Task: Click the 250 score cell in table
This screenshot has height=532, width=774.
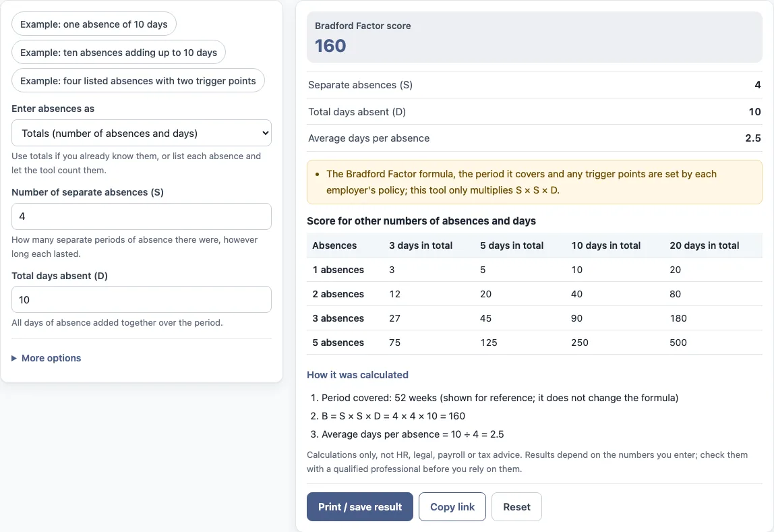Action: click(580, 343)
